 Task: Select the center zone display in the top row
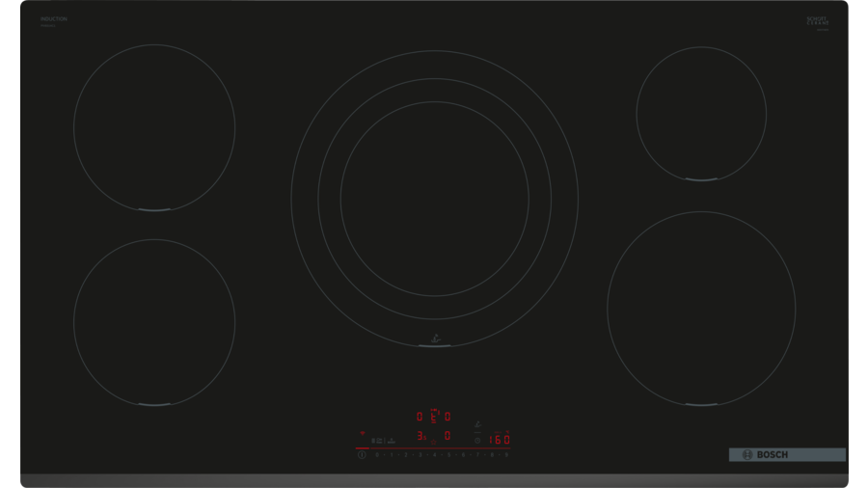[434, 417]
